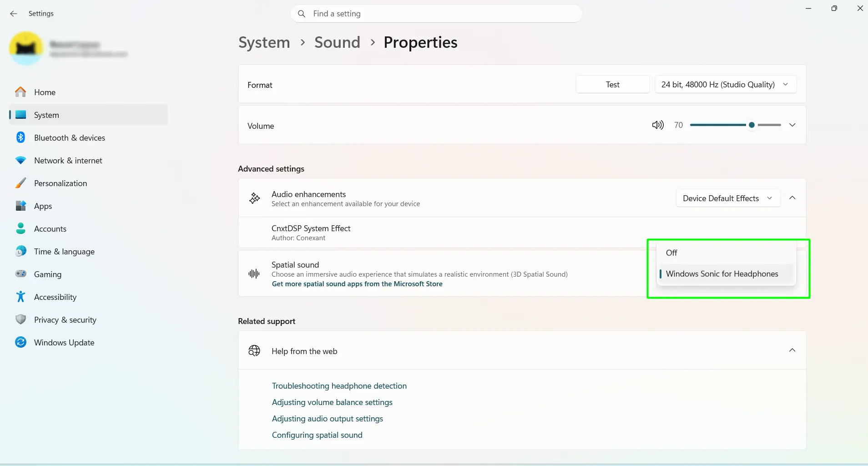
Task: Click the Audio enhancements sparkle icon
Action: [254, 198]
